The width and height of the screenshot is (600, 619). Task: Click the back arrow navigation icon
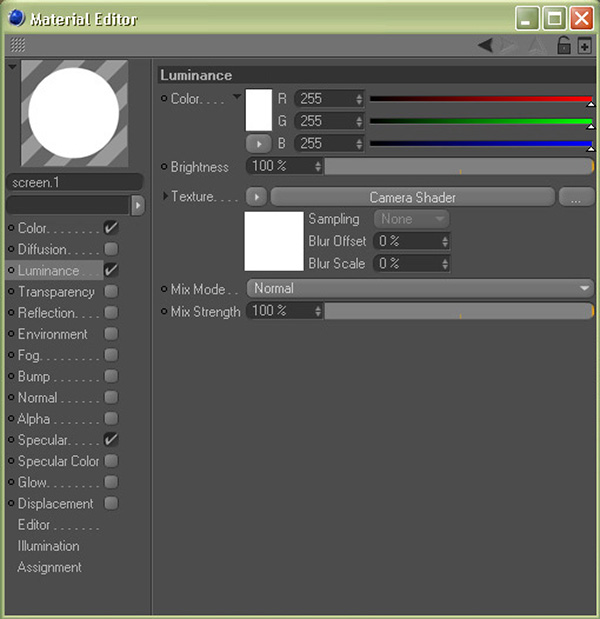point(485,45)
